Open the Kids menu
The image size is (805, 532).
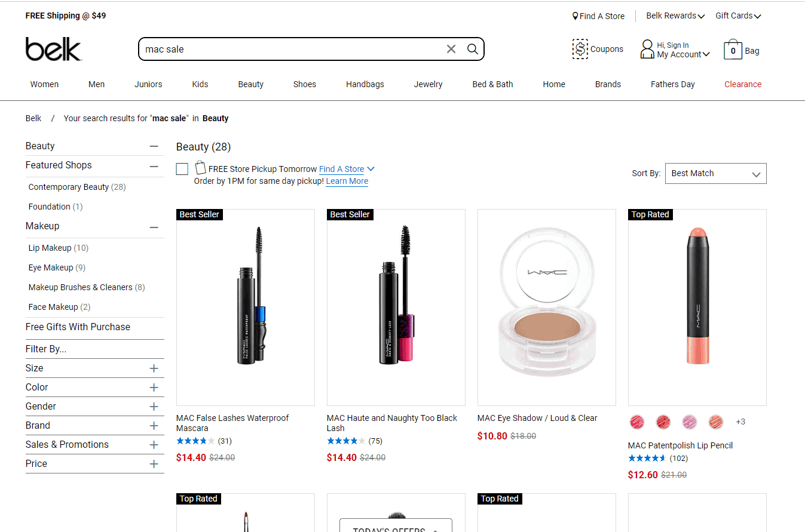[200, 84]
